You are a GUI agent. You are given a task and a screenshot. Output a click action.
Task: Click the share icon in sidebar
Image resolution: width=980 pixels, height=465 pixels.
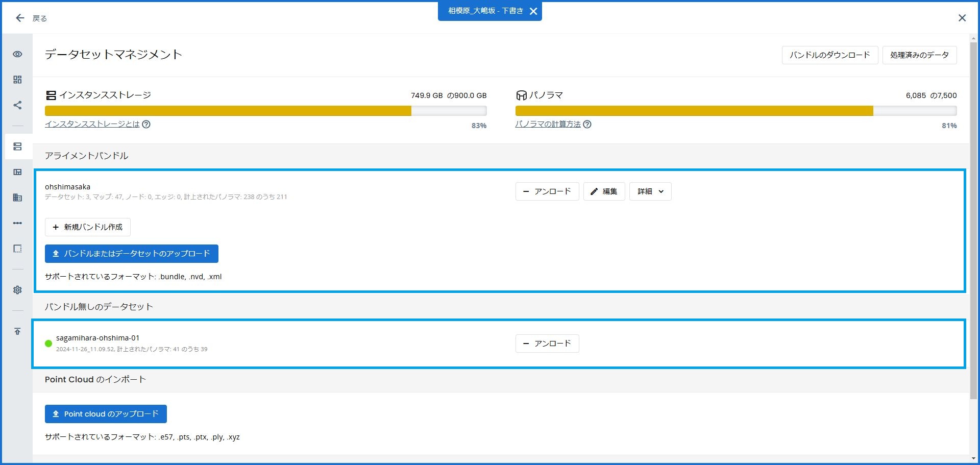[17, 105]
